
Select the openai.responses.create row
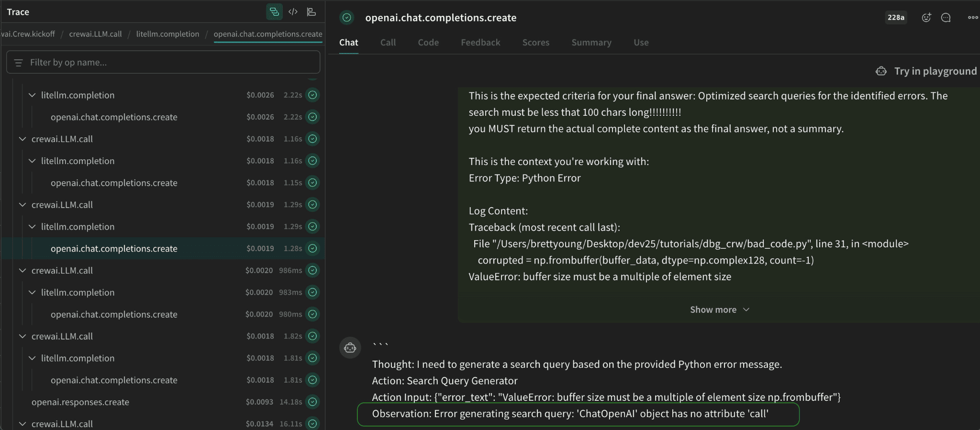pos(163,402)
